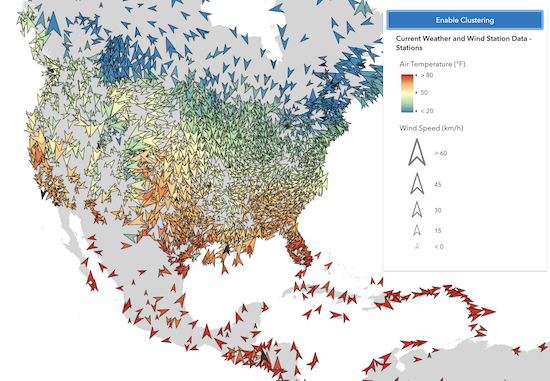Viewport: 550px width, 381px height.
Task: Click the temperature color ramp in legend
Action: click(407, 93)
